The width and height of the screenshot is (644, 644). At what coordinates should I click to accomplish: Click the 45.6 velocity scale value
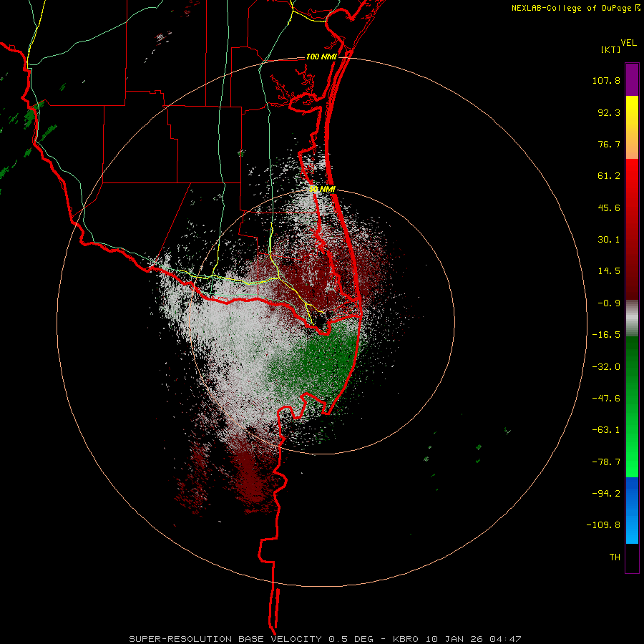[609, 208]
